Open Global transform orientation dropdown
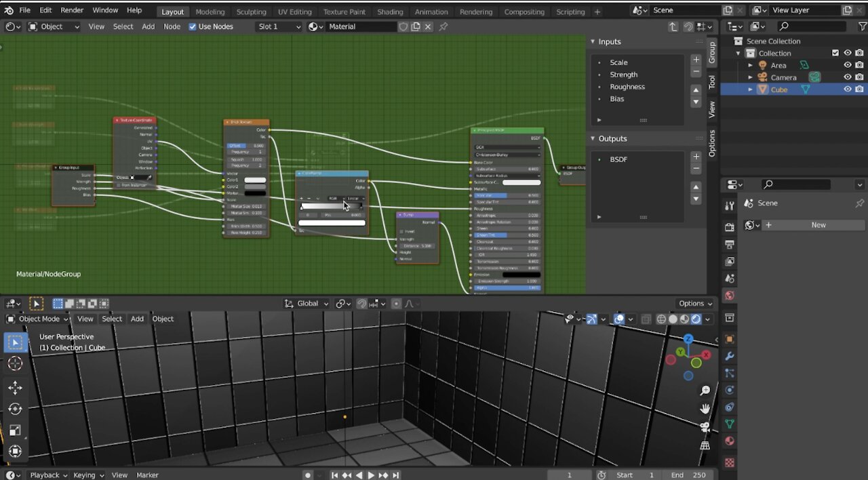 (x=307, y=304)
